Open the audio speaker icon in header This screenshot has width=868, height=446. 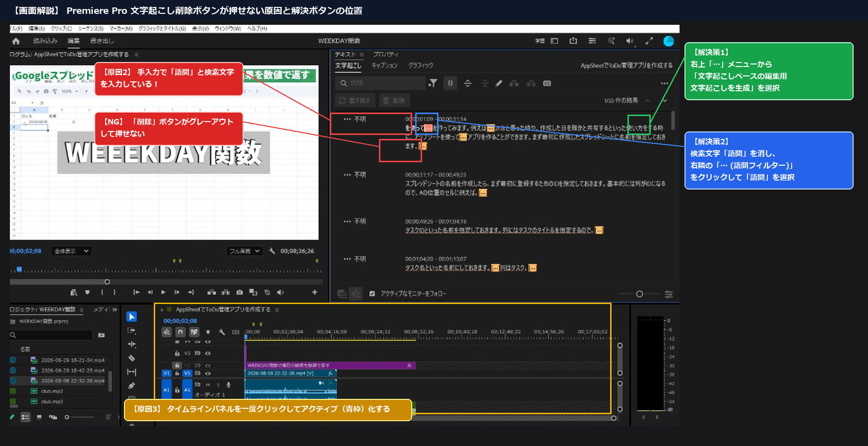point(630,41)
